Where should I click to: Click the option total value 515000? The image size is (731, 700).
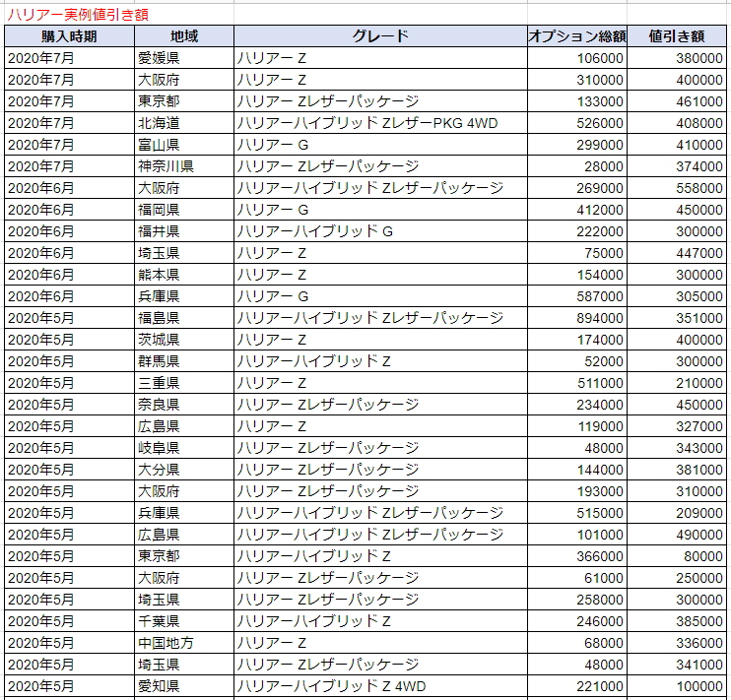click(x=577, y=513)
